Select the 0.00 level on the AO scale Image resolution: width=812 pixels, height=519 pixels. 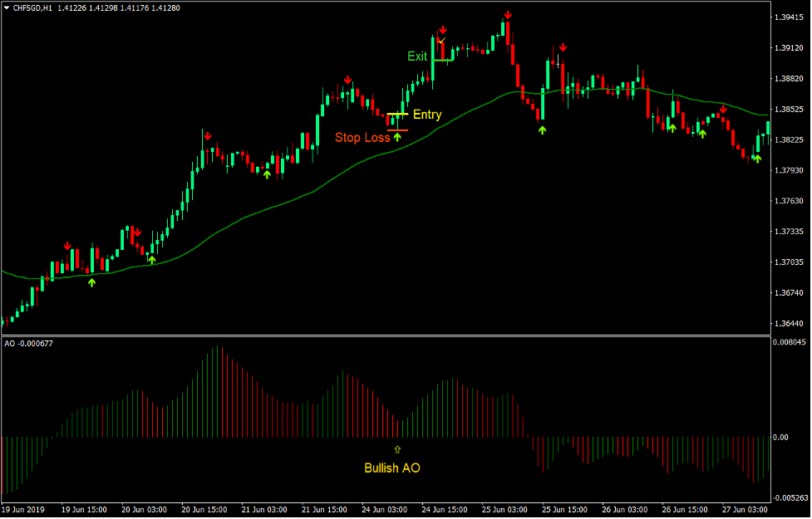pyautogui.click(x=781, y=437)
